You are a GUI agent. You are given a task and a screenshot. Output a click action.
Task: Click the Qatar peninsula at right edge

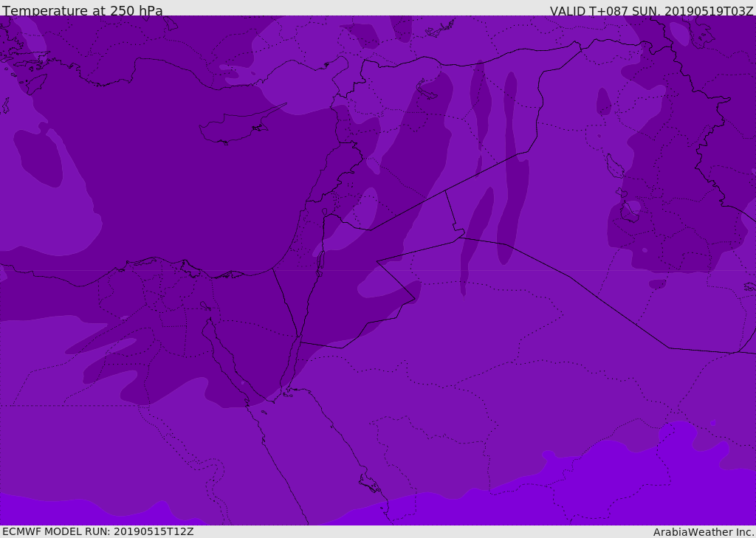(x=749, y=286)
